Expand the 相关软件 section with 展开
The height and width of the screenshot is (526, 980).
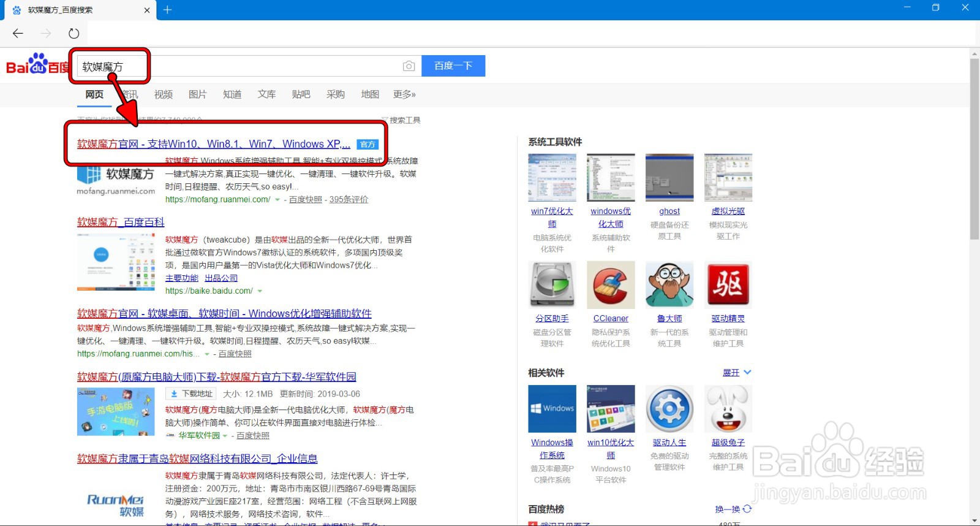point(737,373)
